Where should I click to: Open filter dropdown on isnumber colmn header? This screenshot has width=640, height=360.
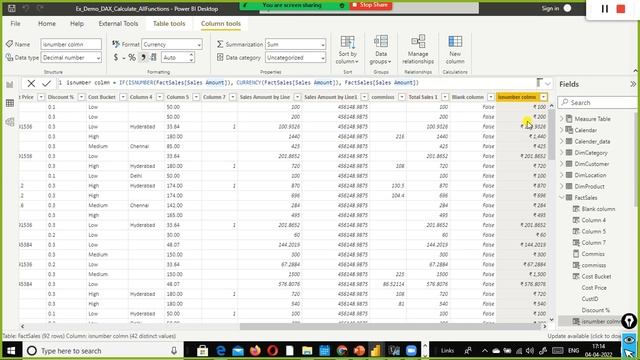pos(543,97)
